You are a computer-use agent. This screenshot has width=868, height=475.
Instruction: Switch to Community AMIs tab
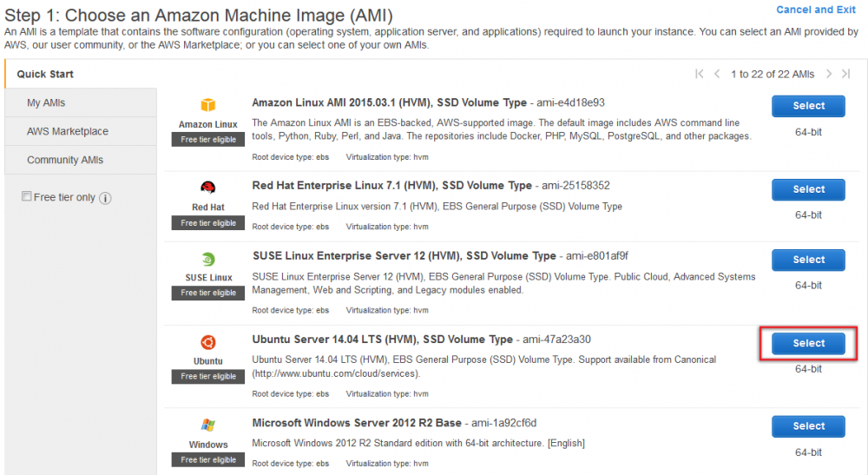[x=81, y=160]
